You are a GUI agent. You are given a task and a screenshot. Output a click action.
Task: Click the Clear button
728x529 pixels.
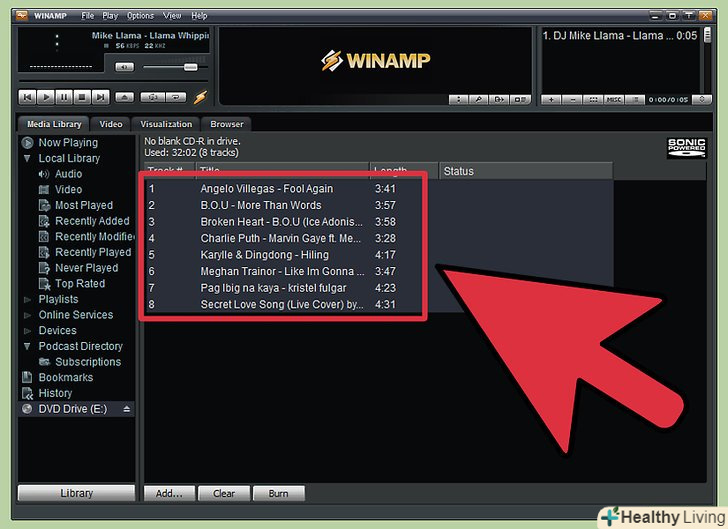coord(224,494)
